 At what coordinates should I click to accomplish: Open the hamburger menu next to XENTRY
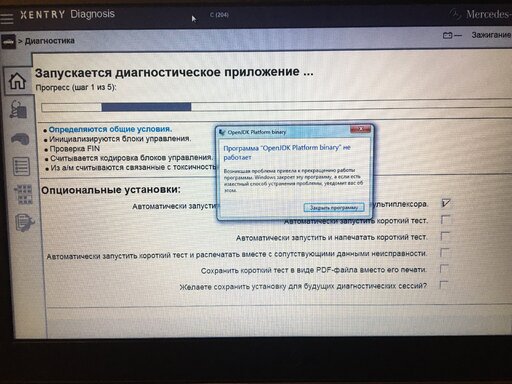7,18
